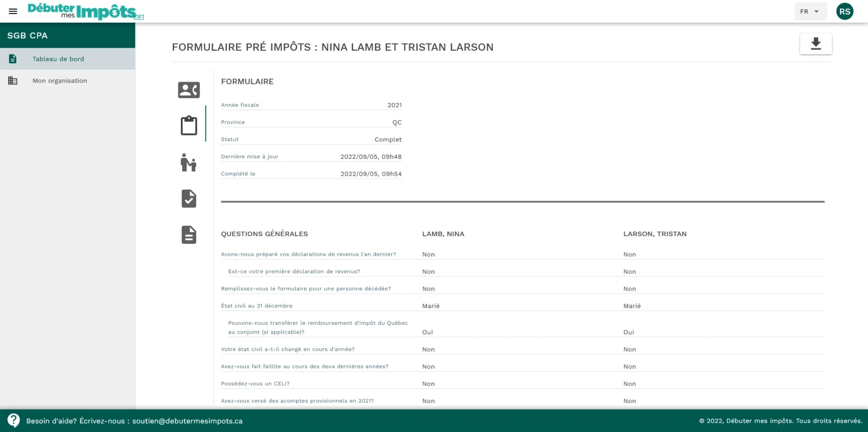Click the Possédez-vous un CELI question
The height and width of the screenshot is (432, 868).
click(x=255, y=384)
